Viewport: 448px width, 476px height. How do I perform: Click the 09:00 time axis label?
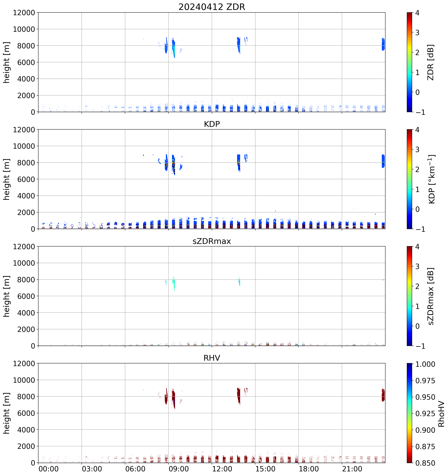178,469
